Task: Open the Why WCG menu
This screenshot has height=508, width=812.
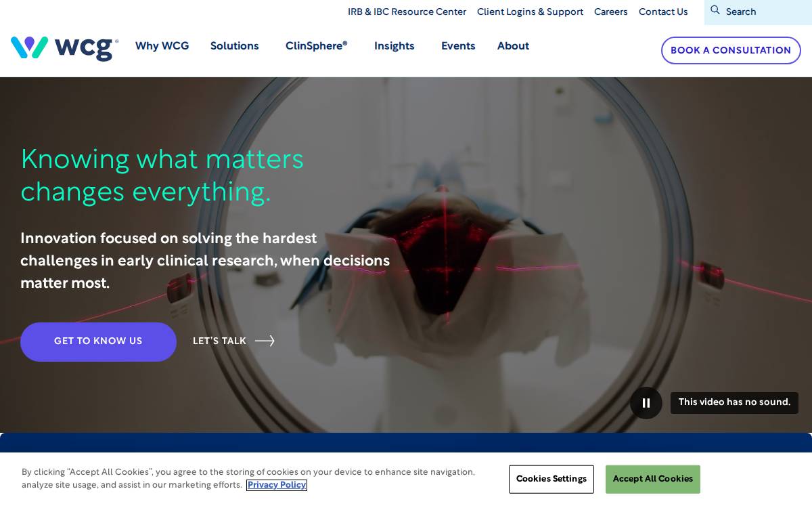Action: (x=162, y=46)
